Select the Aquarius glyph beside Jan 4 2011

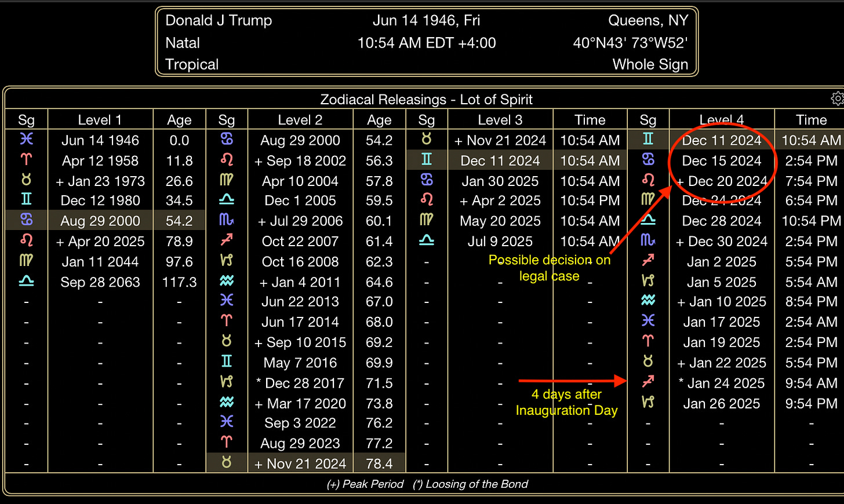pyautogui.click(x=227, y=281)
